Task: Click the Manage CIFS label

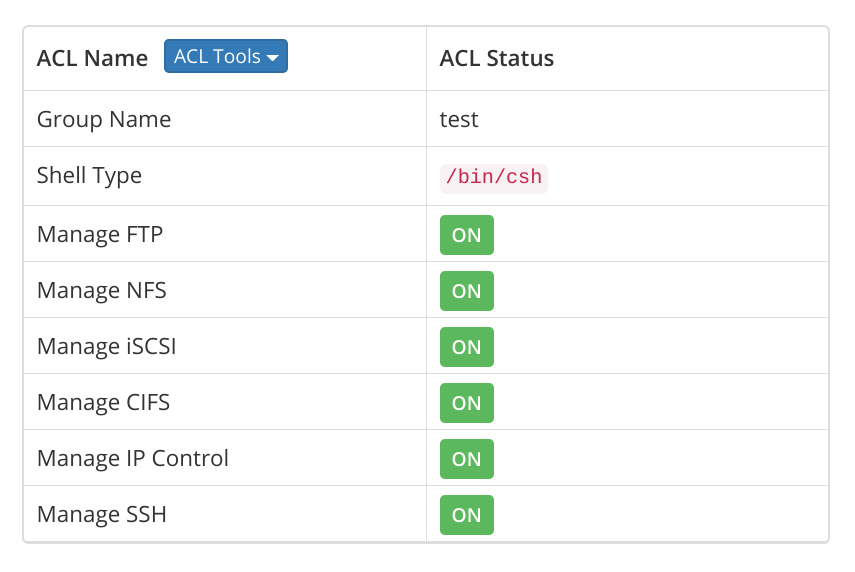Action: 104,402
